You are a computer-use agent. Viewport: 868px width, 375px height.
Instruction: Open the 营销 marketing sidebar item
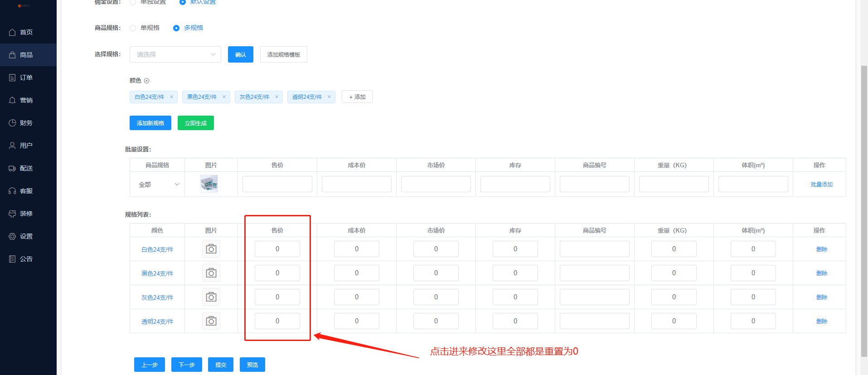coord(28,100)
